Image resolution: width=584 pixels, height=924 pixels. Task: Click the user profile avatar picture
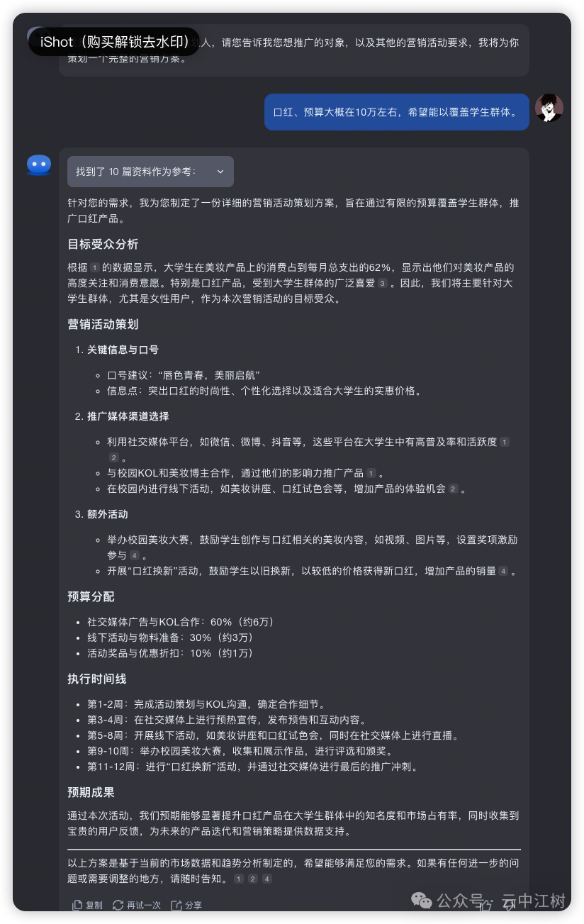point(549,108)
